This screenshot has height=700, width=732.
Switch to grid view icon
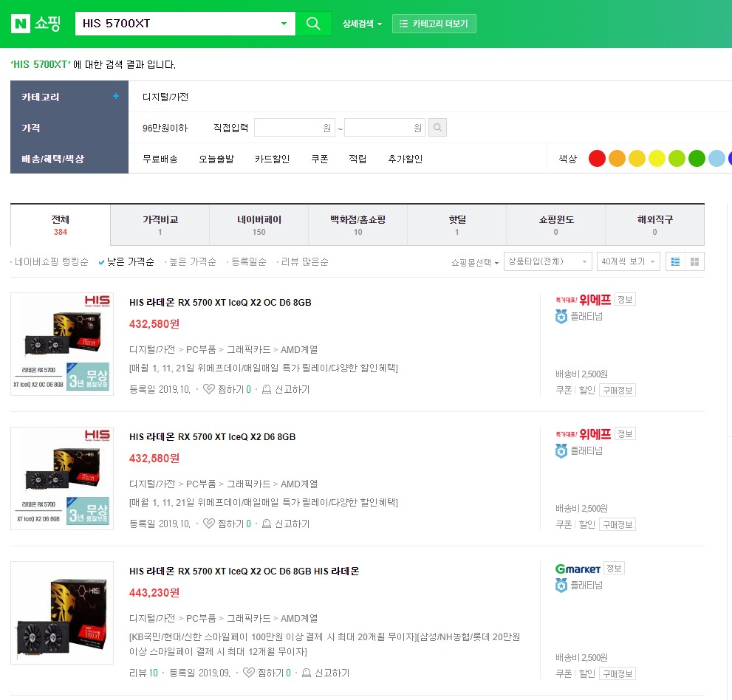click(694, 261)
